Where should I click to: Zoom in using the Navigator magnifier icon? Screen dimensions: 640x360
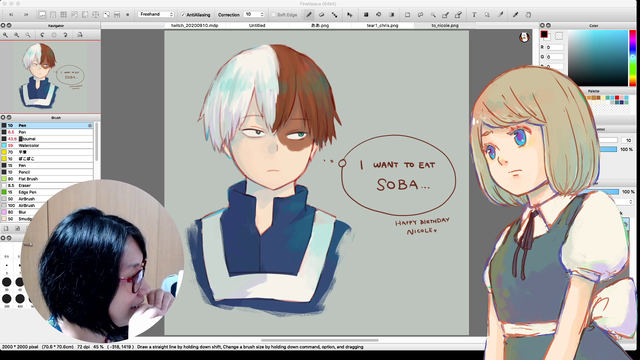6,35
